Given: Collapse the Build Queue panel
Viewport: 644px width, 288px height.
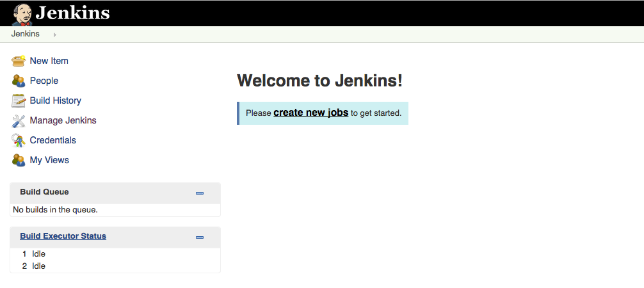Looking at the screenshot, I should [x=200, y=193].
